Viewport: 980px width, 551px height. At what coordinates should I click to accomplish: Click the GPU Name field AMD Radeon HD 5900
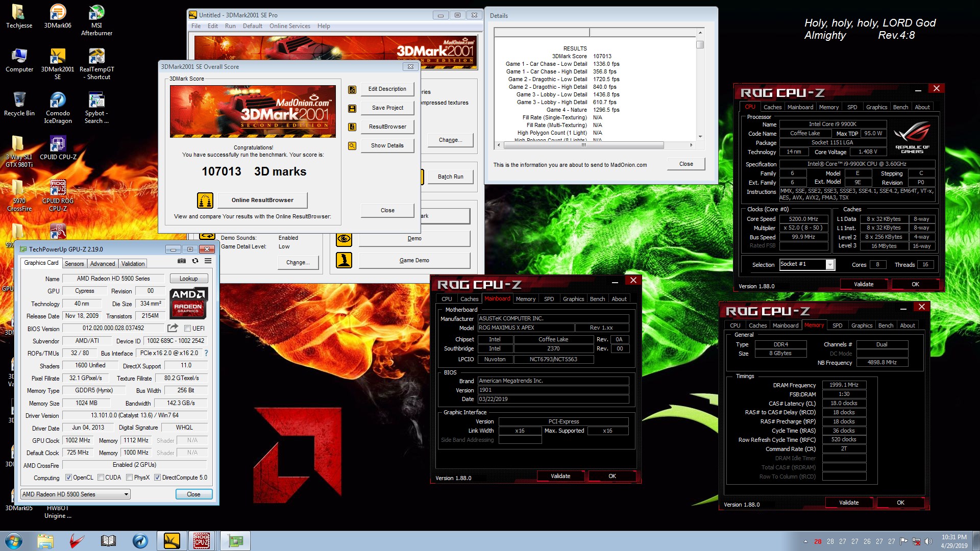pos(113,279)
